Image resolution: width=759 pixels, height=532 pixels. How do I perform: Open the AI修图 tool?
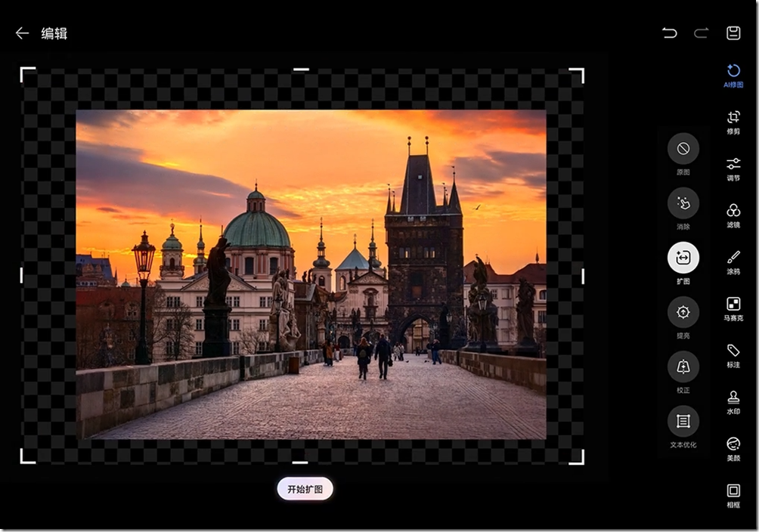(733, 76)
